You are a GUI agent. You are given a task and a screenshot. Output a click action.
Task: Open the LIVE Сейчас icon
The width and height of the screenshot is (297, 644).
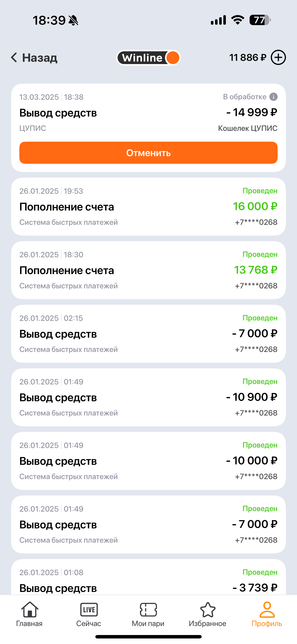(89, 609)
